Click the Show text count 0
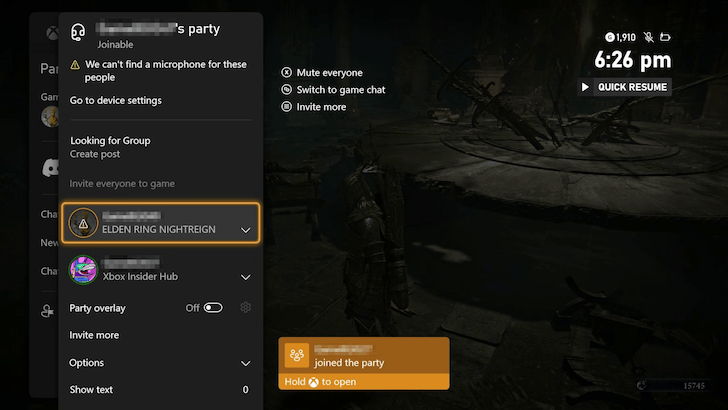 click(246, 390)
